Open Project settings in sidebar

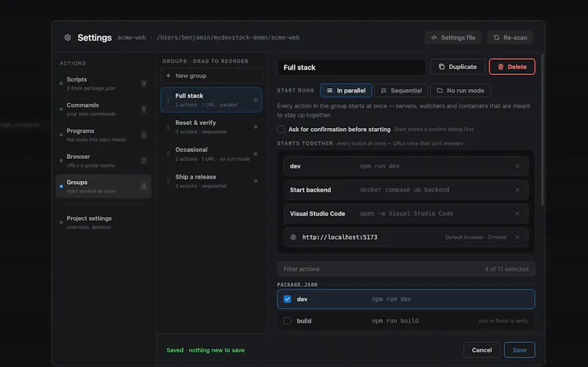[104, 222]
